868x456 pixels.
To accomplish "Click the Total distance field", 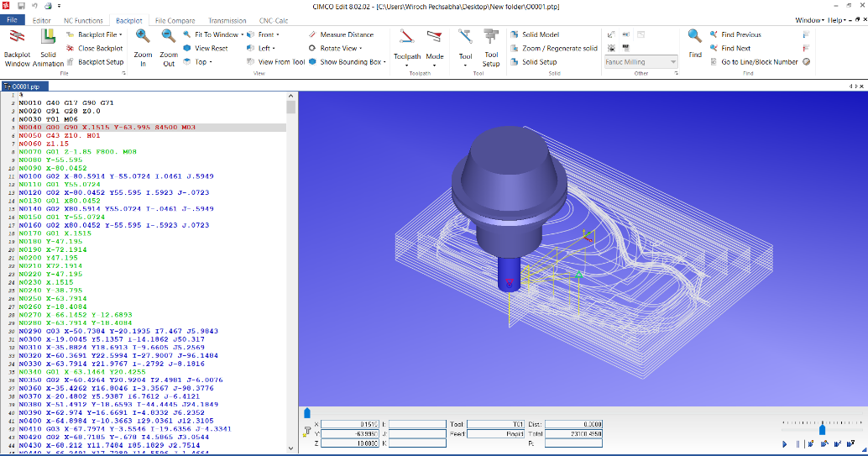I will [573, 434].
